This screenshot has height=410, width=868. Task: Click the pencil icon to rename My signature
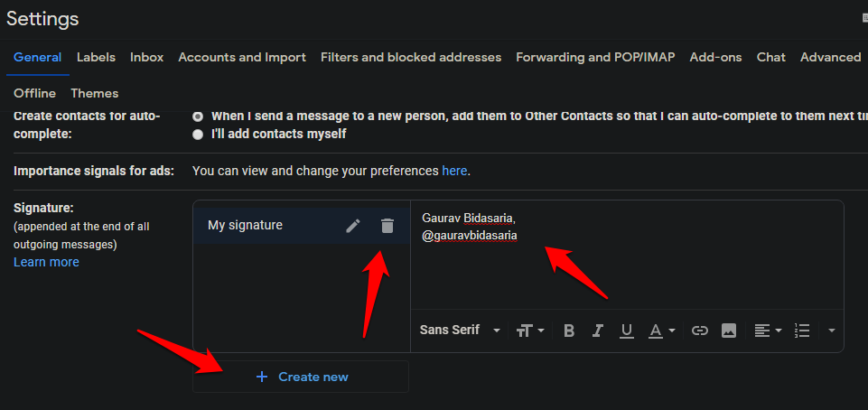353,226
